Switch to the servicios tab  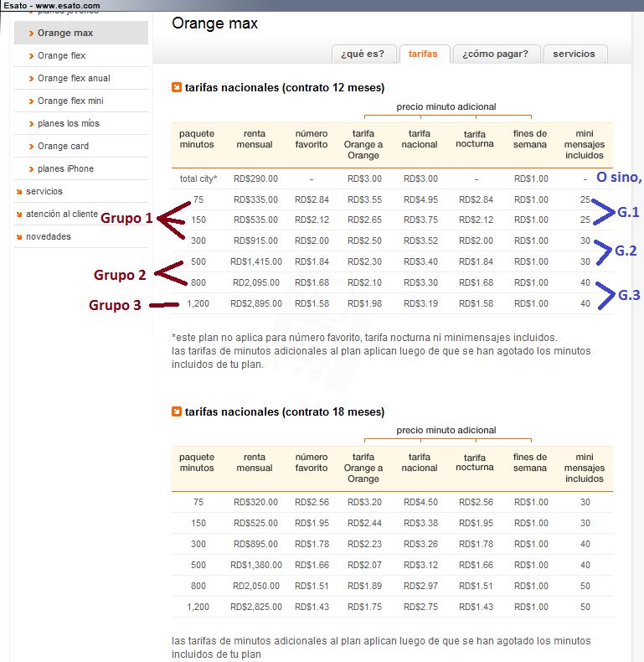[x=574, y=54]
